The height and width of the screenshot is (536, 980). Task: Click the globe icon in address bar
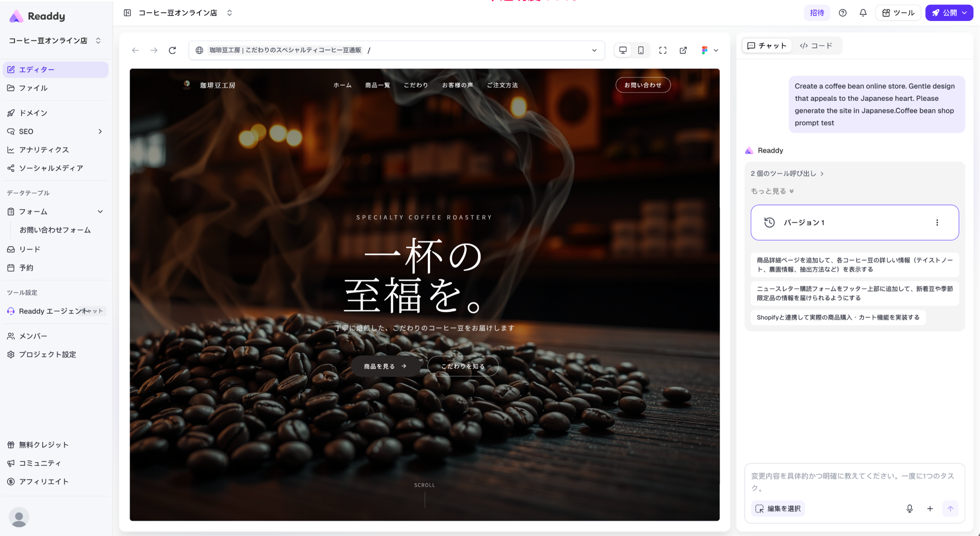click(200, 50)
